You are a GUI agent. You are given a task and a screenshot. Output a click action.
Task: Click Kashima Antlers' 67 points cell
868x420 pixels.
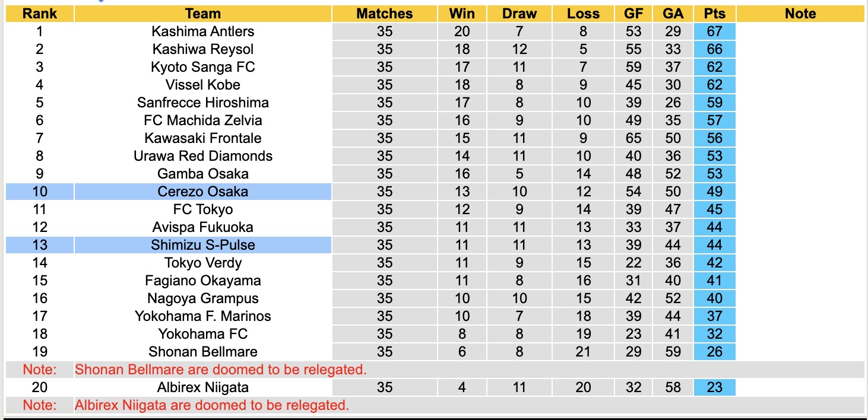pyautogui.click(x=714, y=31)
